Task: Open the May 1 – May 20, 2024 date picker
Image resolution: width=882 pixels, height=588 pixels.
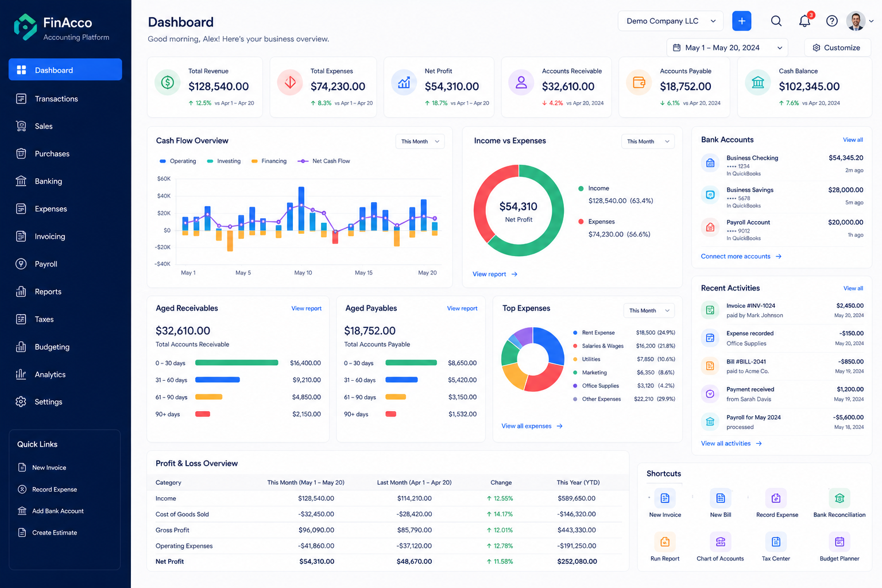Action: click(x=727, y=48)
